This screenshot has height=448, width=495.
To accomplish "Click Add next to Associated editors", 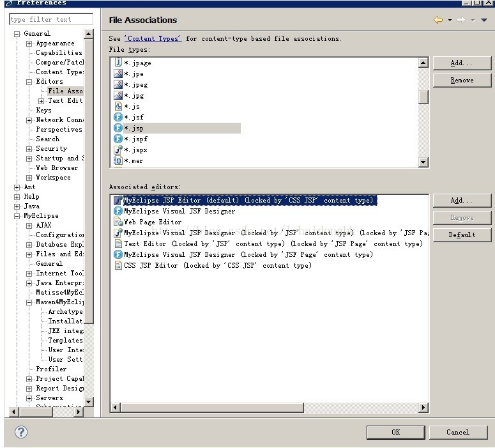I will pyautogui.click(x=462, y=200).
